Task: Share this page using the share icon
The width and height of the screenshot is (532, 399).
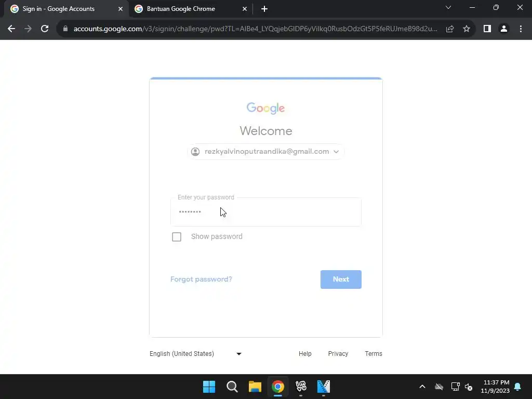Action: pos(450,29)
